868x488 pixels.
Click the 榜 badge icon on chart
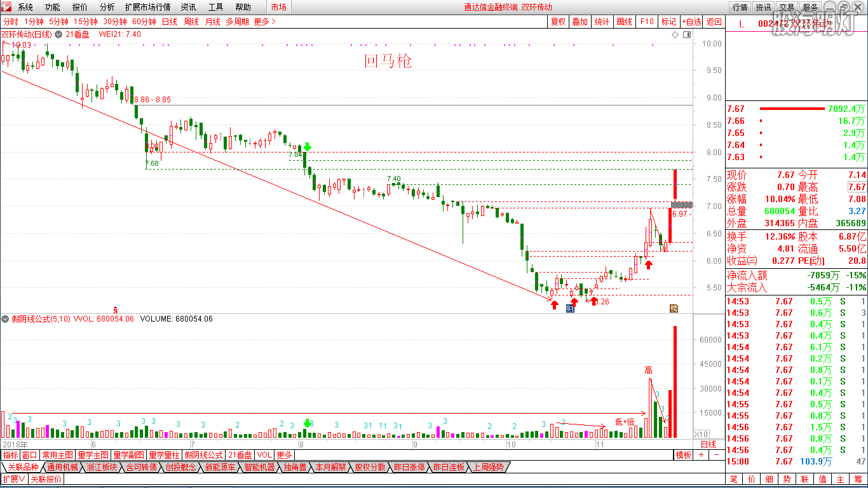pos(674,309)
